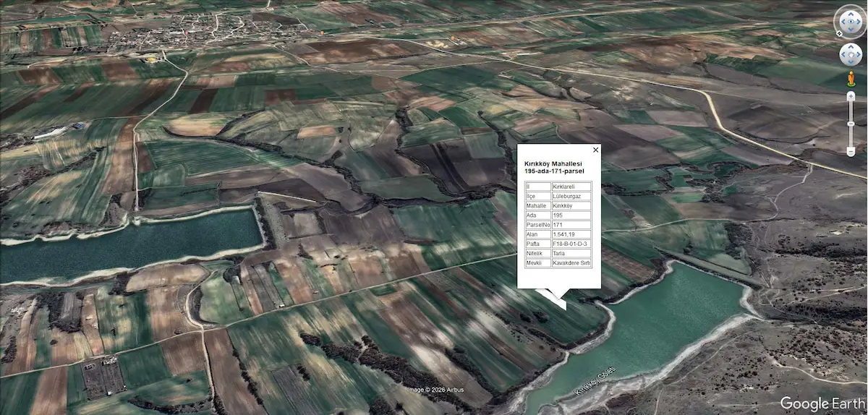868x415 pixels.
Task: Select the 'Kırıkköy' Mahalle value cell
Action: pyautogui.click(x=571, y=205)
